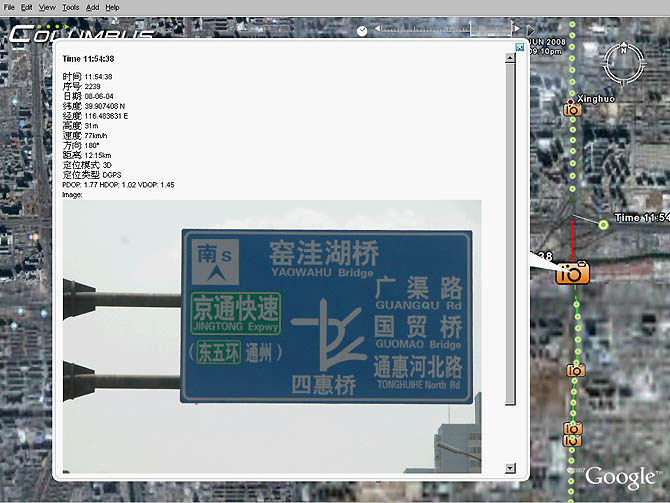Viewport: 670px width, 503px height.
Task: Click the Columbus logo
Action: (x=81, y=33)
